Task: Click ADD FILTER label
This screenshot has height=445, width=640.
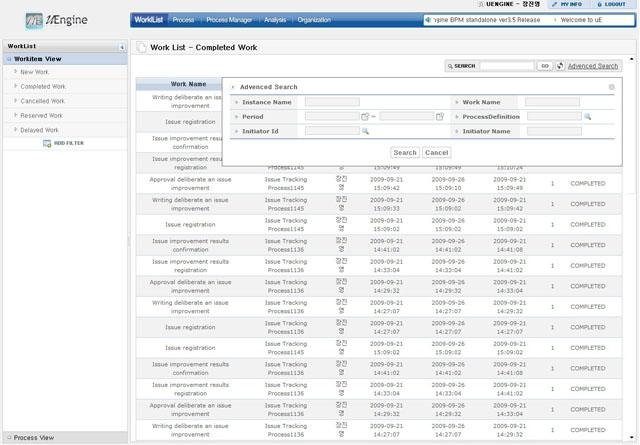Action: pos(69,143)
